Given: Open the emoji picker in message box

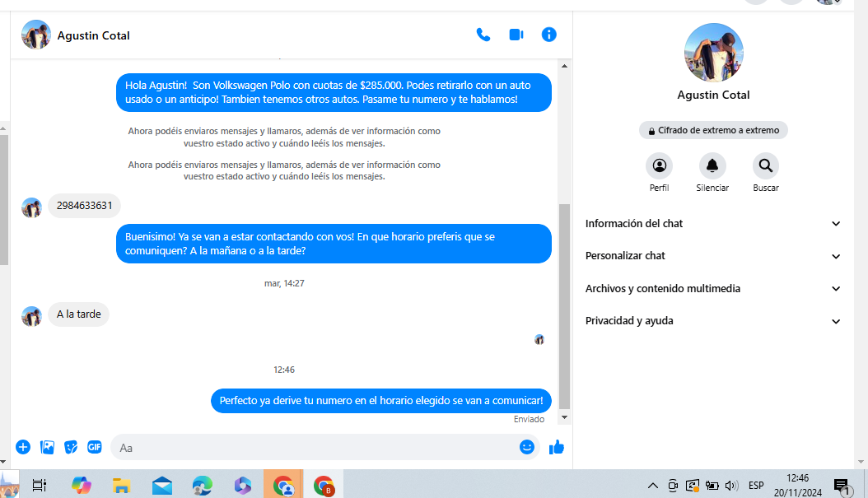Looking at the screenshot, I should [527, 447].
